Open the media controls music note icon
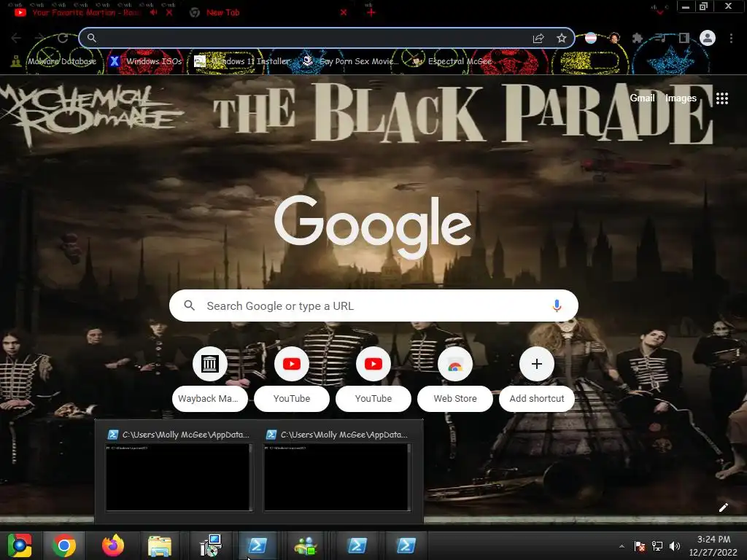This screenshot has height=560, width=747. [661, 38]
